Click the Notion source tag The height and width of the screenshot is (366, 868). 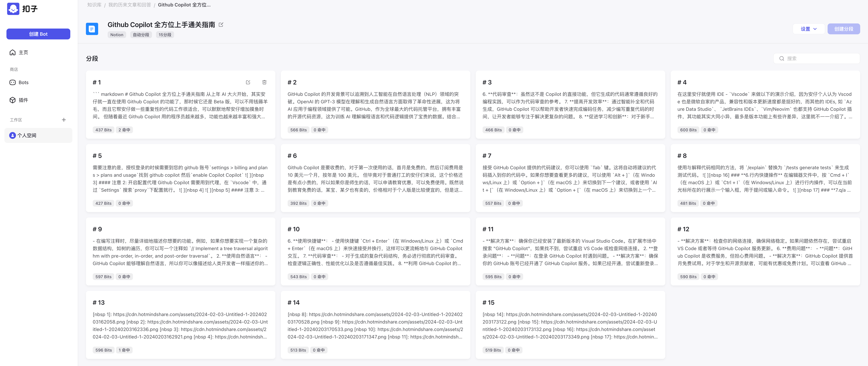click(x=117, y=35)
